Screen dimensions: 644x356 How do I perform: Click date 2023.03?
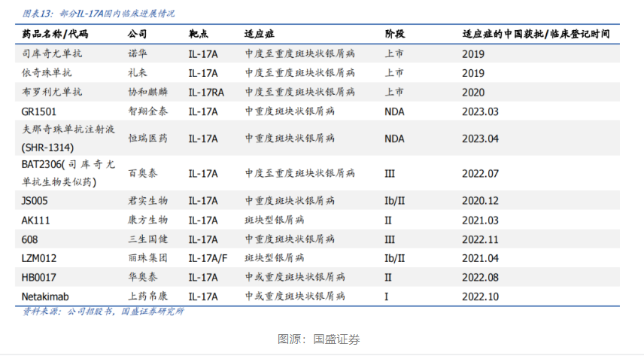click(x=480, y=112)
